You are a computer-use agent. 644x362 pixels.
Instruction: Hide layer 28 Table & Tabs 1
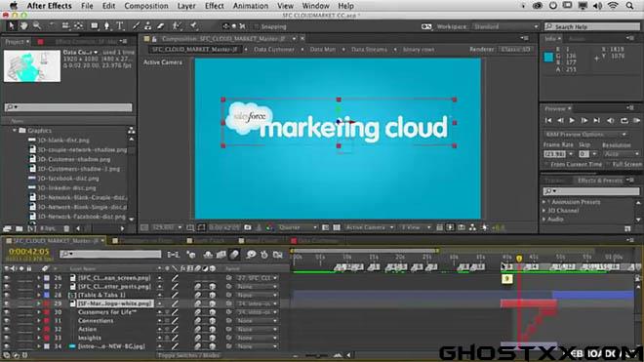[x=7, y=295]
